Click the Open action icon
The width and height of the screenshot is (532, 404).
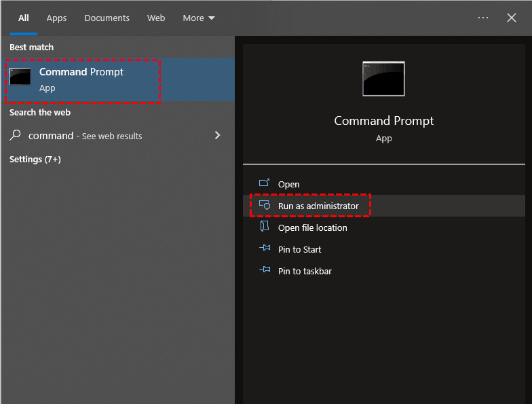tap(265, 184)
